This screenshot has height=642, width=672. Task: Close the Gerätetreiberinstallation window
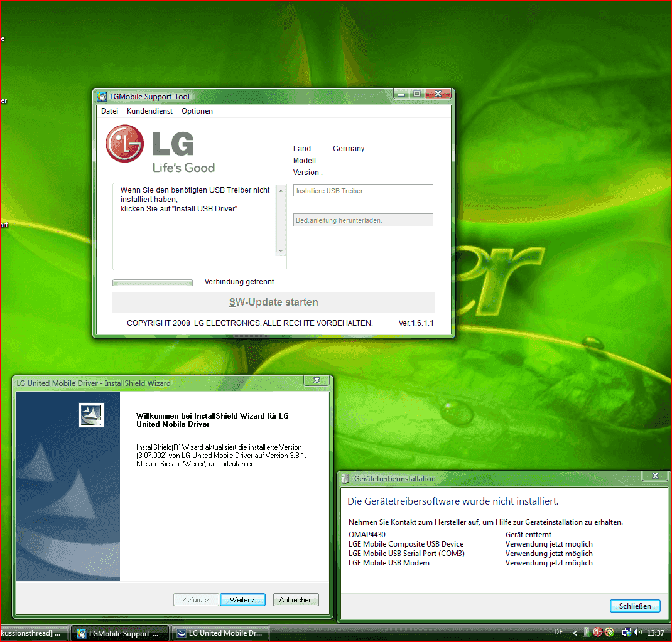pyautogui.click(x=655, y=476)
